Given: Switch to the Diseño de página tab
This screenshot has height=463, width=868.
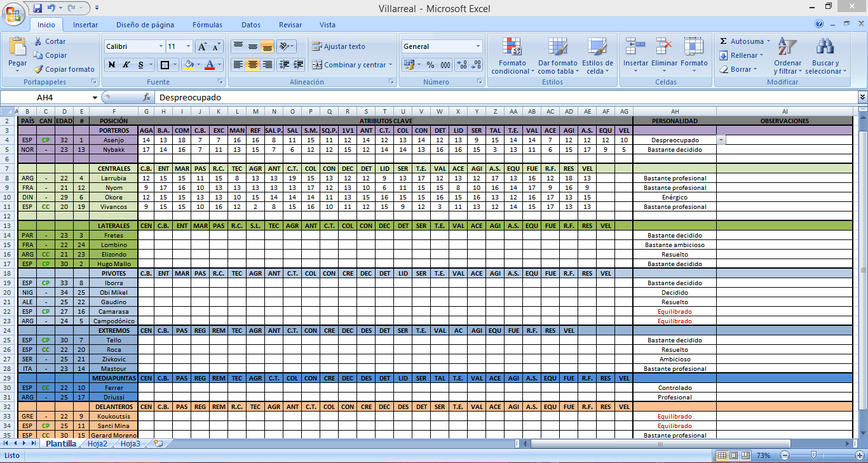Looking at the screenshot, I should click(x=145, y=25).
